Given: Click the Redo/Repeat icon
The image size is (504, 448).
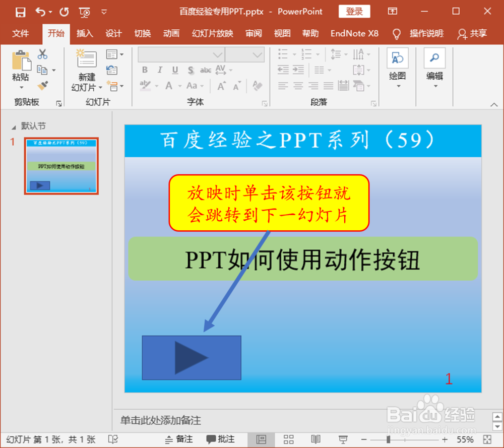Looking at the screenshot, I should pos(65,12).
